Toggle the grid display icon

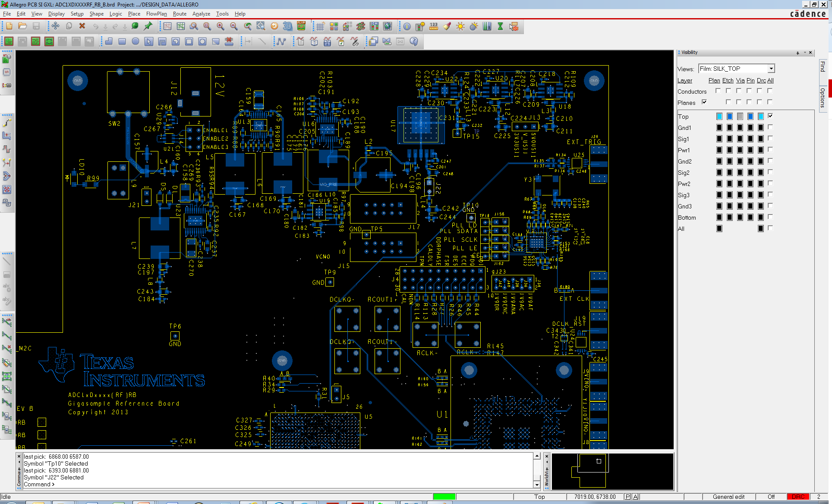(320, 26)
